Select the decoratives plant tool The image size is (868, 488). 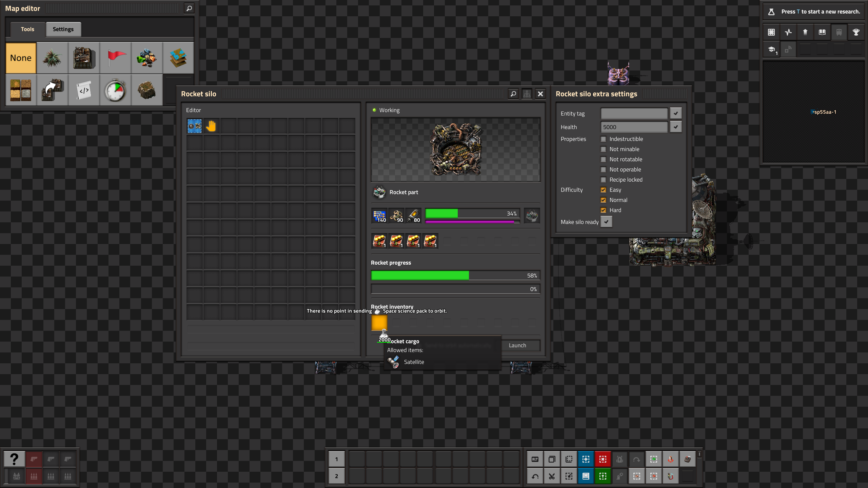(52, 58)
